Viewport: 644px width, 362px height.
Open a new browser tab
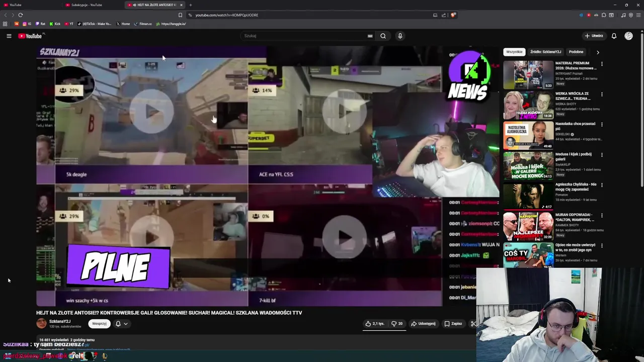(190, 5)
